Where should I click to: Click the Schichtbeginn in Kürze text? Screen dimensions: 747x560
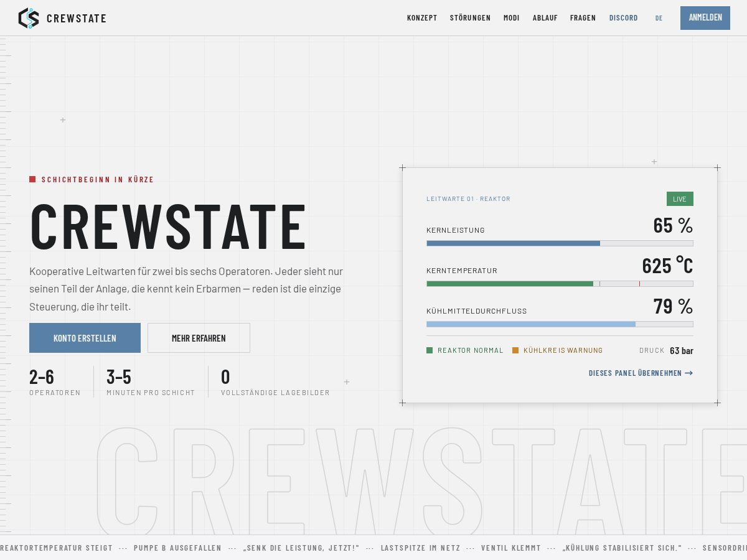tap(98, 180)
